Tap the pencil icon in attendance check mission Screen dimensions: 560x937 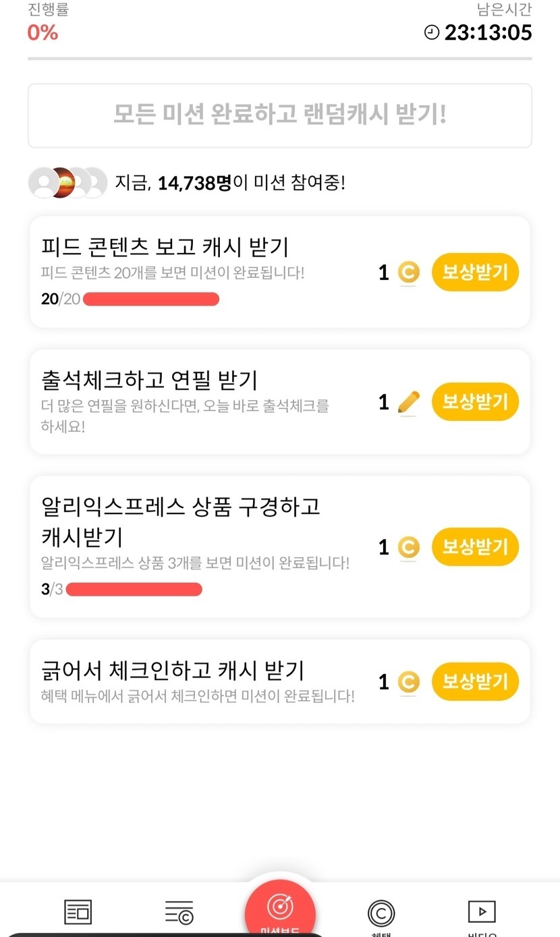tap(408, 403)
